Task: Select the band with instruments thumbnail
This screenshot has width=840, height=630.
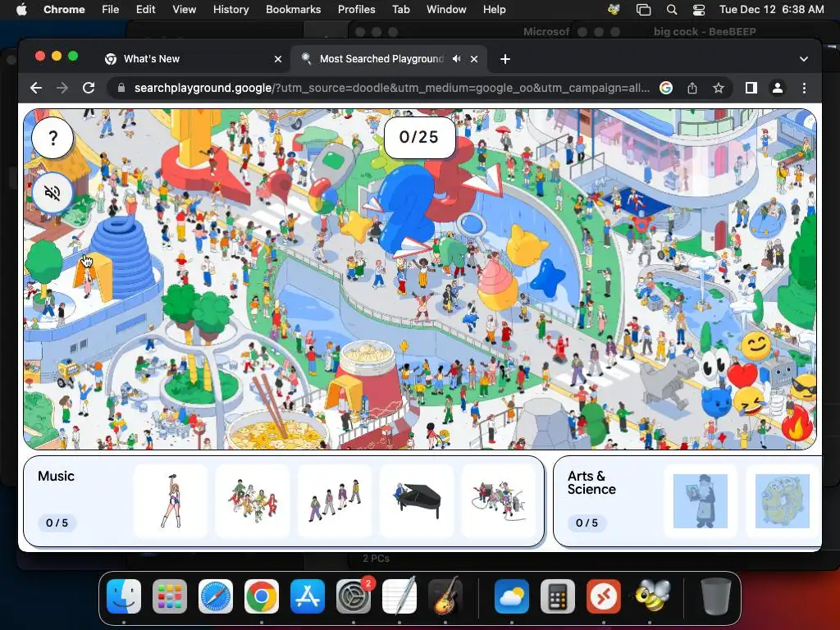Action: click(499, 501)
